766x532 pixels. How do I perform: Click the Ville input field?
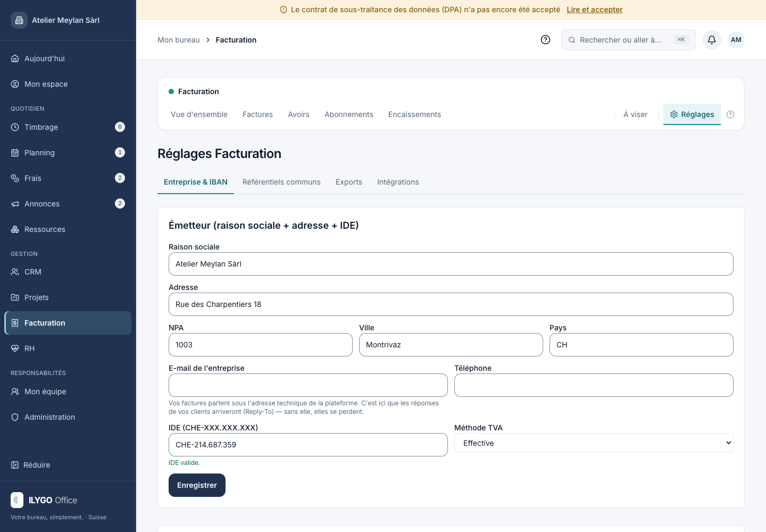pos(451,345)
